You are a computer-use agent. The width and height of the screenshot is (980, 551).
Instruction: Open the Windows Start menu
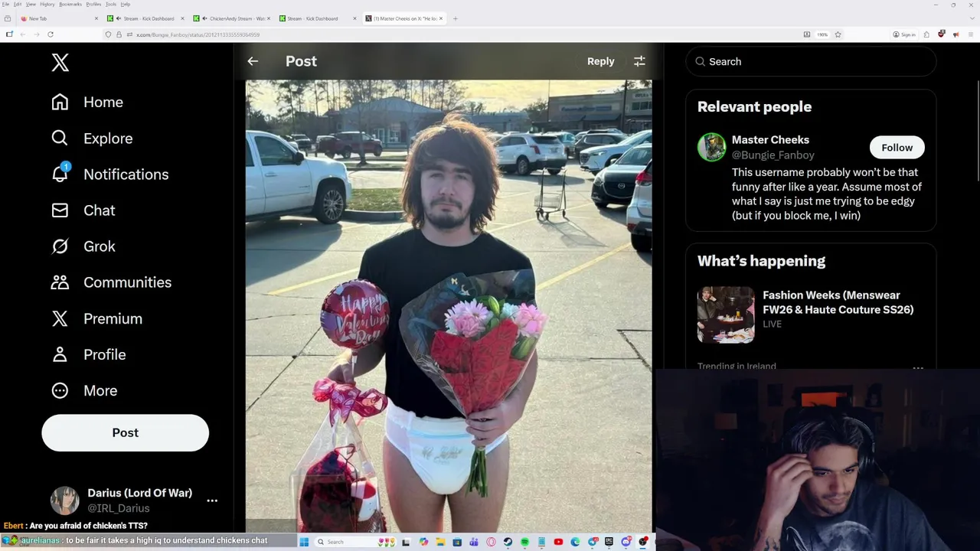point(304,542)
